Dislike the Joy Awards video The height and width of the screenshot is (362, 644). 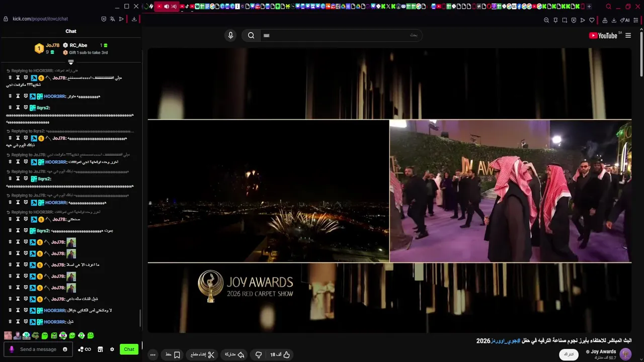(x=259, y=354)
